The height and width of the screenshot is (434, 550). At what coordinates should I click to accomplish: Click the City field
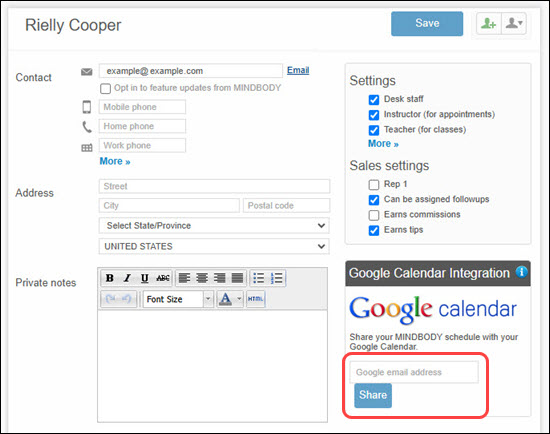coord(169,206)
